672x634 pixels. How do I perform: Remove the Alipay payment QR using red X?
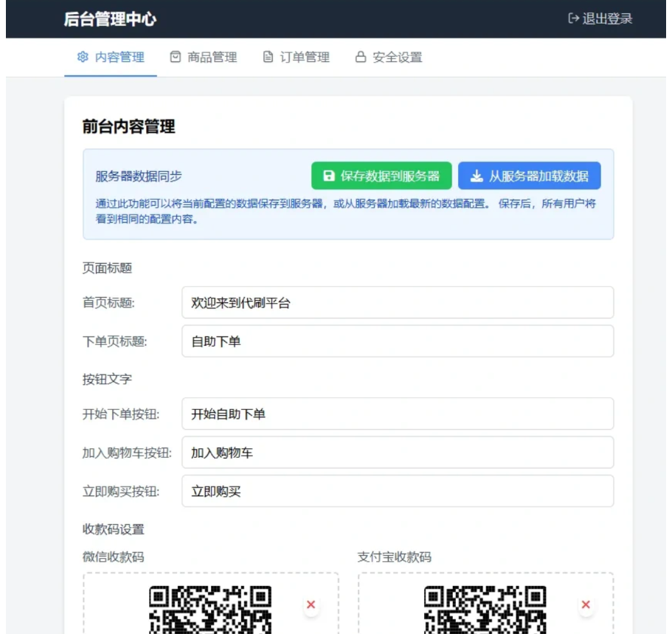[586, 604]
